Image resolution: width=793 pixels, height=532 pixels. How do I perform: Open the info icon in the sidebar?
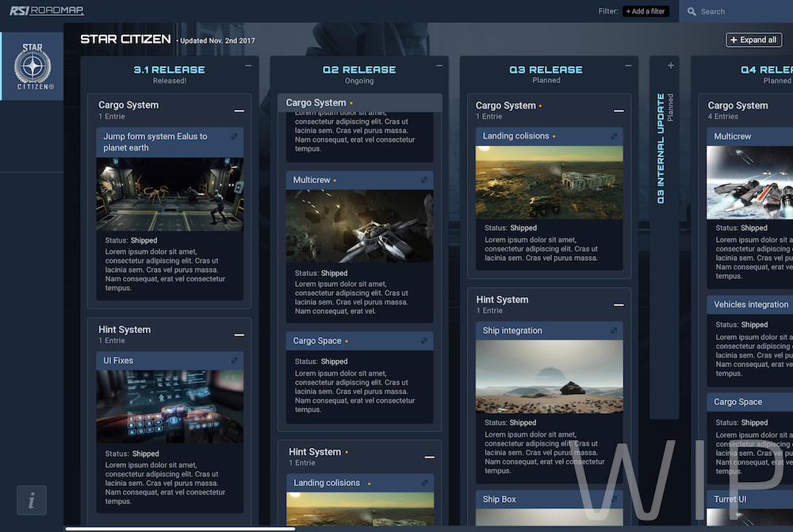pyautogui.click(x=32, y=500)
